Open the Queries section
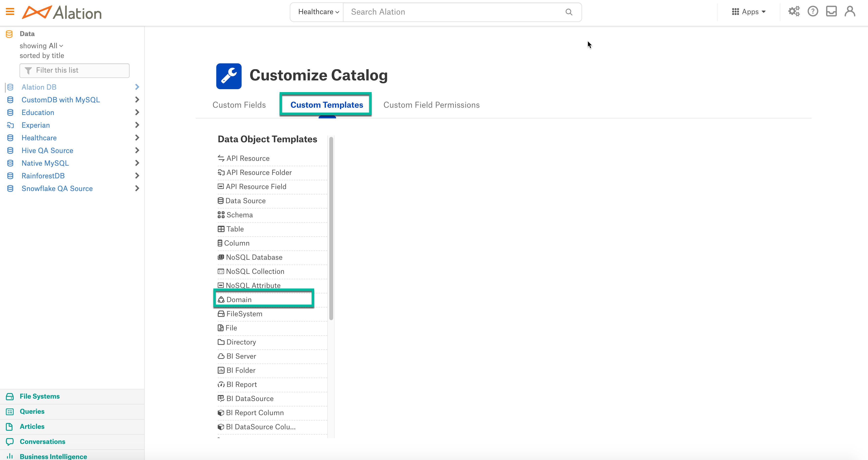The width and height of the screenshot is (868, 460). [32, 412]
